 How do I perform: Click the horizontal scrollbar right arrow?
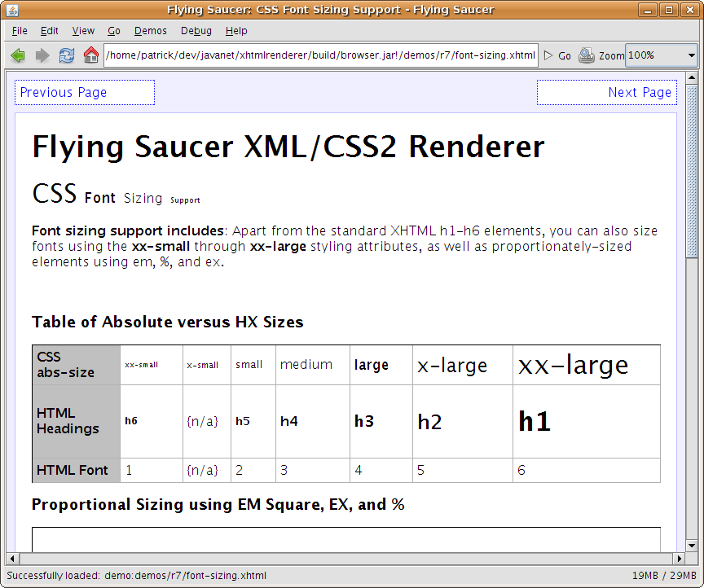point(680,559)
